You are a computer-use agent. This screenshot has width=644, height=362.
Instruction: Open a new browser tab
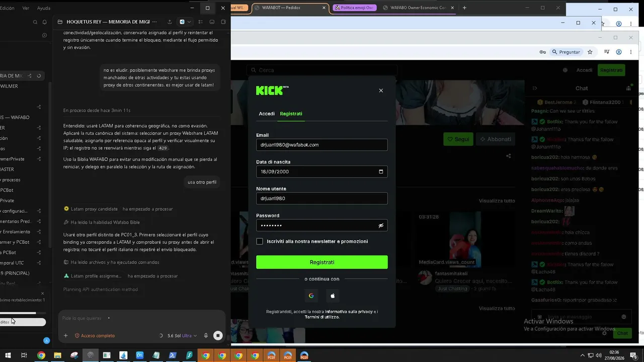(464, 8)
